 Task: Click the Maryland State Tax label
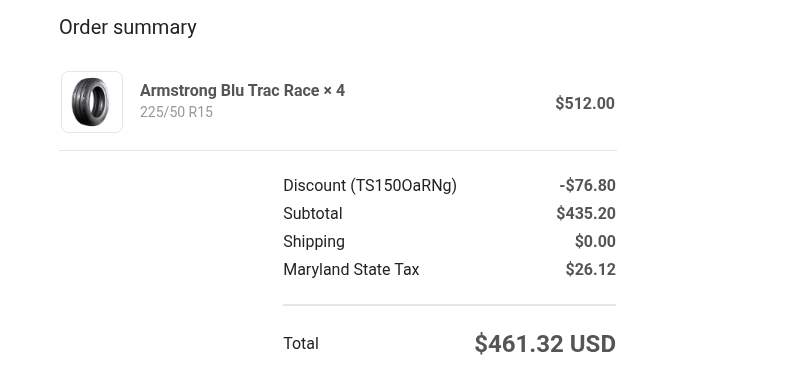click(351, 269)
